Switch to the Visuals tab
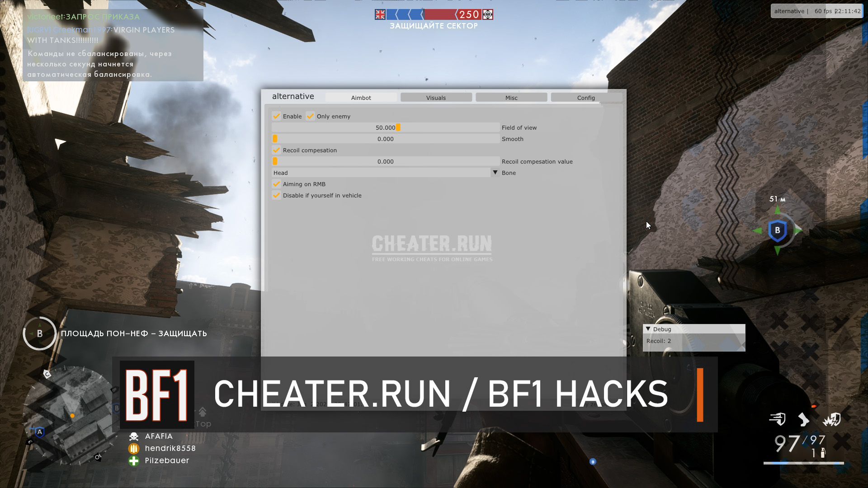This screenshot has height=488, width=868. (x=436, y=97)
